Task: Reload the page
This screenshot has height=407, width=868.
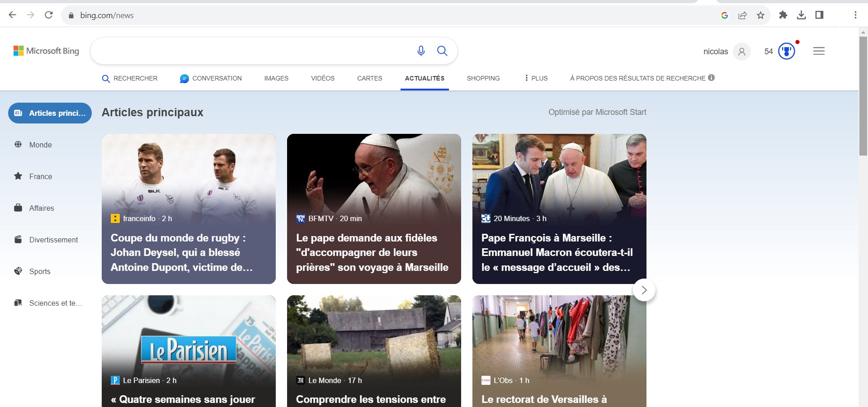Action: coord(49,15)
